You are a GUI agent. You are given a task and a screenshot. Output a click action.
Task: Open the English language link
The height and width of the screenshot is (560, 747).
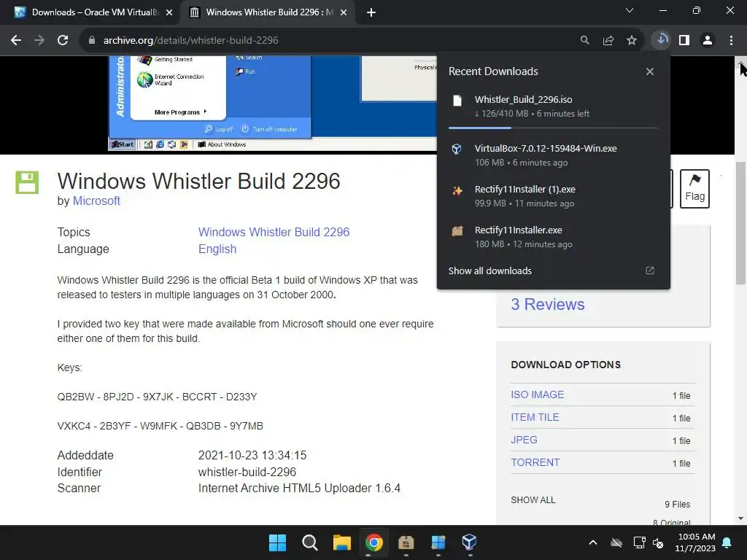(x=217, y=249)
